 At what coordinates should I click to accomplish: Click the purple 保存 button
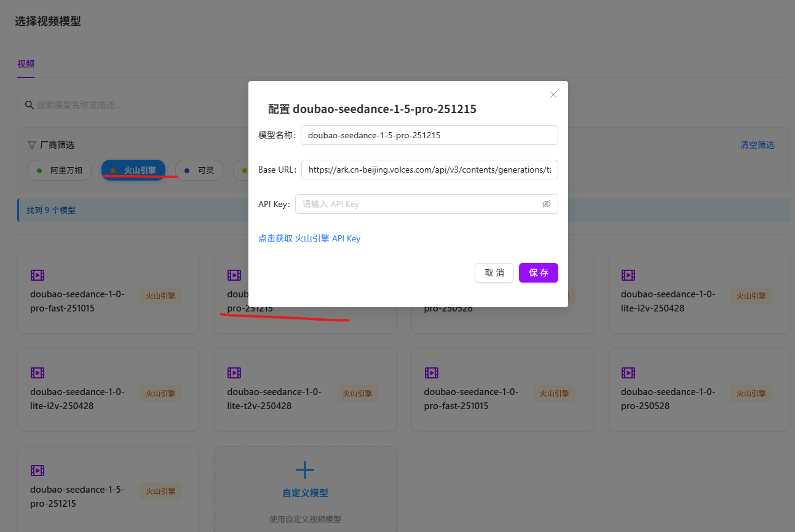pos(538,273)
